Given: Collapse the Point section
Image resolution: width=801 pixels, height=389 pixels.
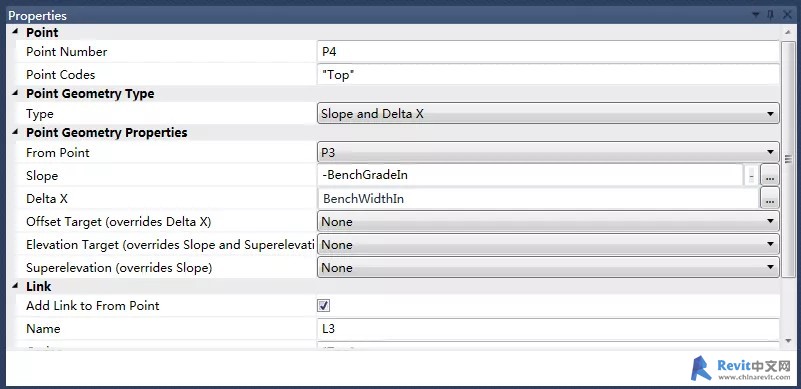Looking at the screenshot, I should point(15,32).
